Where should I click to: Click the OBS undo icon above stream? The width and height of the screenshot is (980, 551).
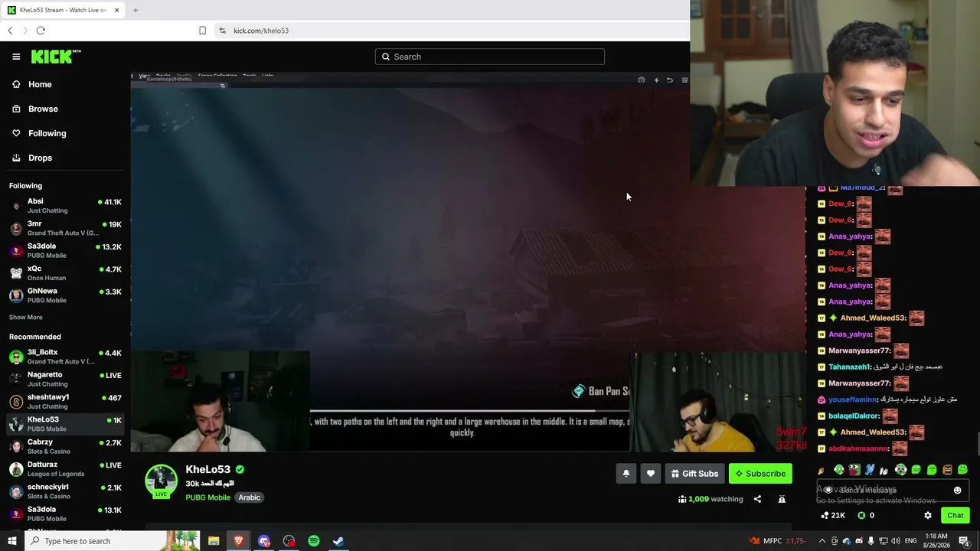[670, 80]
